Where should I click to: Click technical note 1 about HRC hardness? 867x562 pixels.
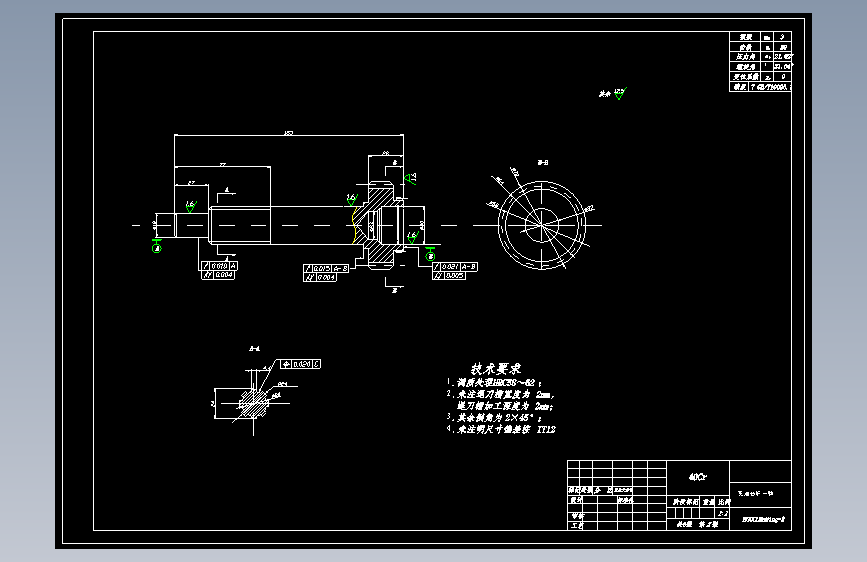(x=494, y=382)
